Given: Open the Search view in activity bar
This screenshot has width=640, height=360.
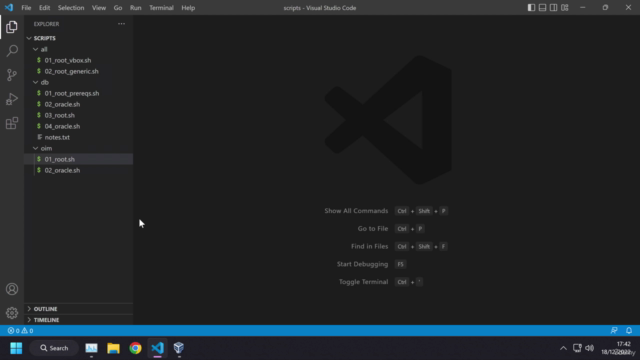Looking at the screenshot, I should [x=12, y=51].
